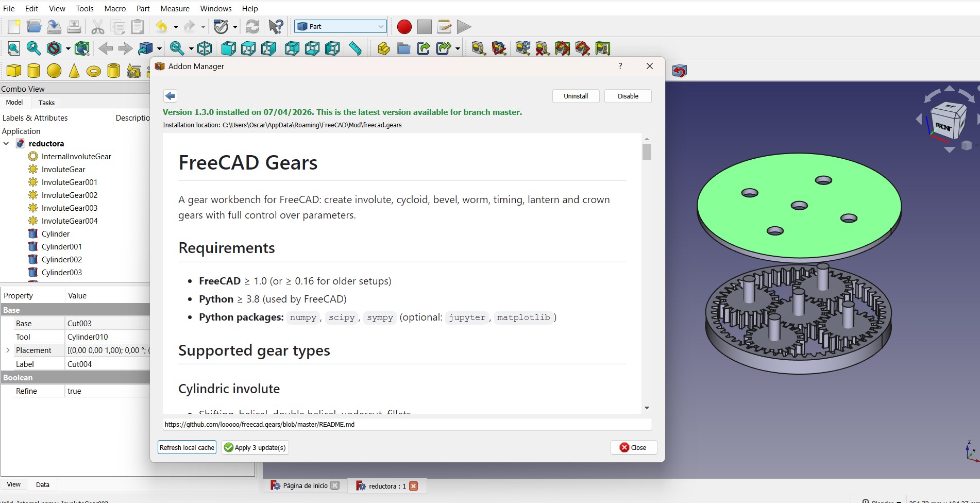Apply the 3 pending updates

click(255, 447)
